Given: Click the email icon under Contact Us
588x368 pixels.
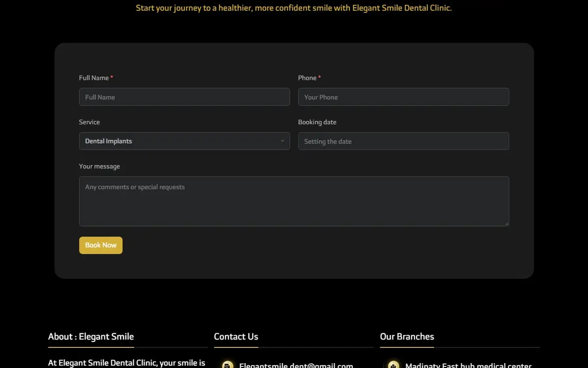Looking at the screenshot, I should 227,365.
